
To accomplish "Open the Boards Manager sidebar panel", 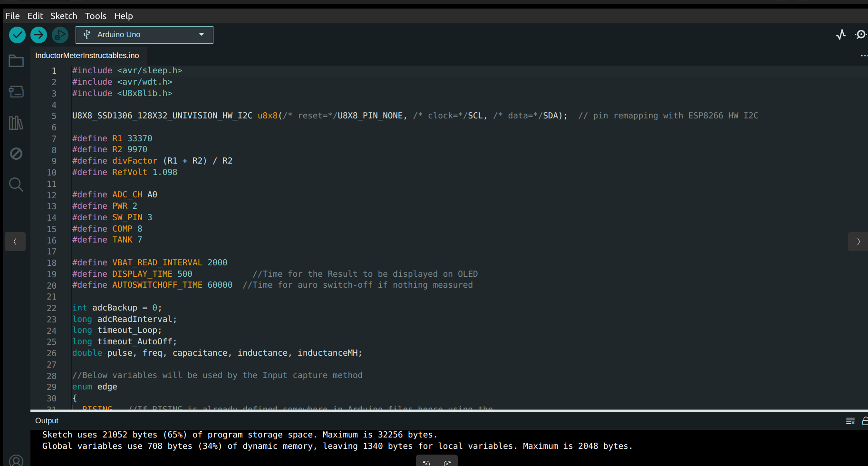I will [x=16, y=91].
